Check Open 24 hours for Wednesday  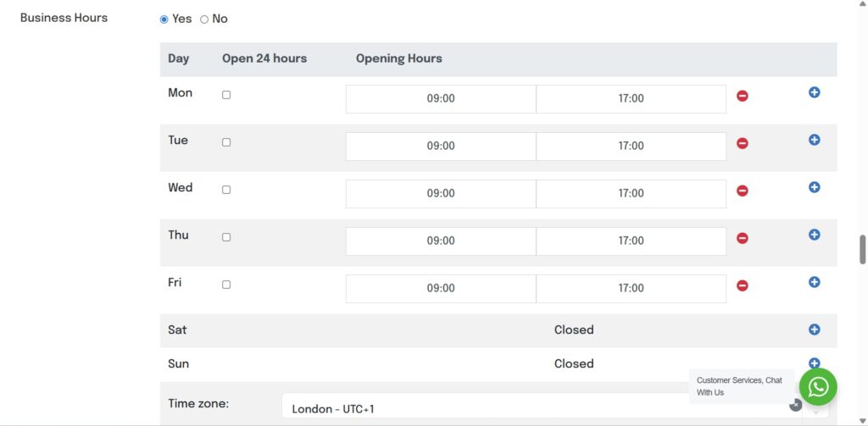coord(226,190)
